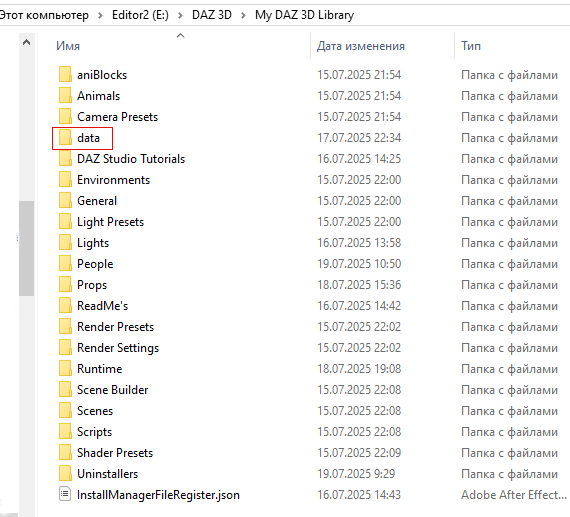Click the data folder icon
The width and height of the screenshot is (570, 517).
click(x=65, y=138)
